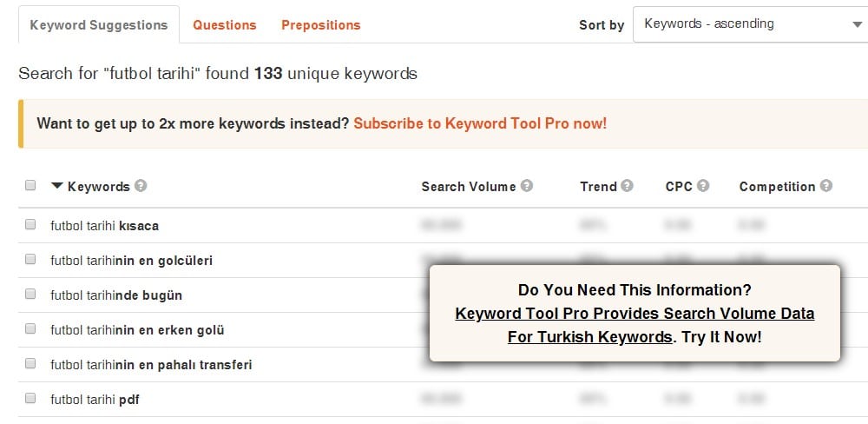868x424 pixels.
Task: Switch to the Questions tab
Action: click(225, 25)
